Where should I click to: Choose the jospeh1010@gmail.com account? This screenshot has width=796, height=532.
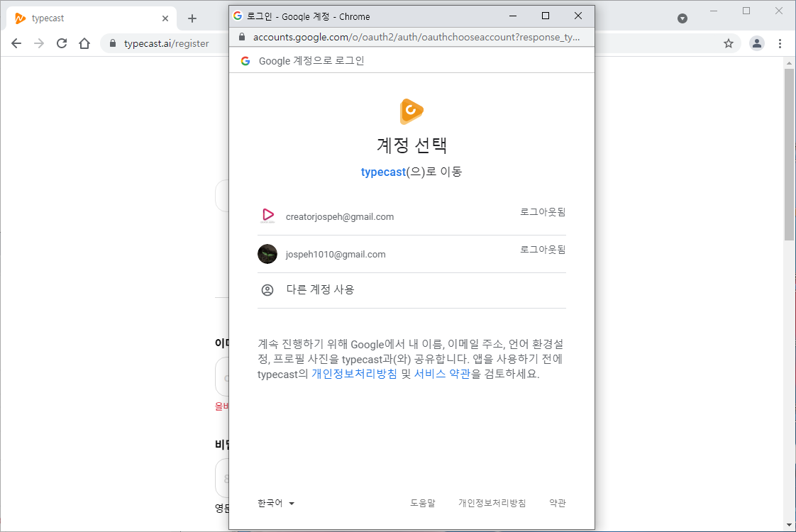pos(411,254)
